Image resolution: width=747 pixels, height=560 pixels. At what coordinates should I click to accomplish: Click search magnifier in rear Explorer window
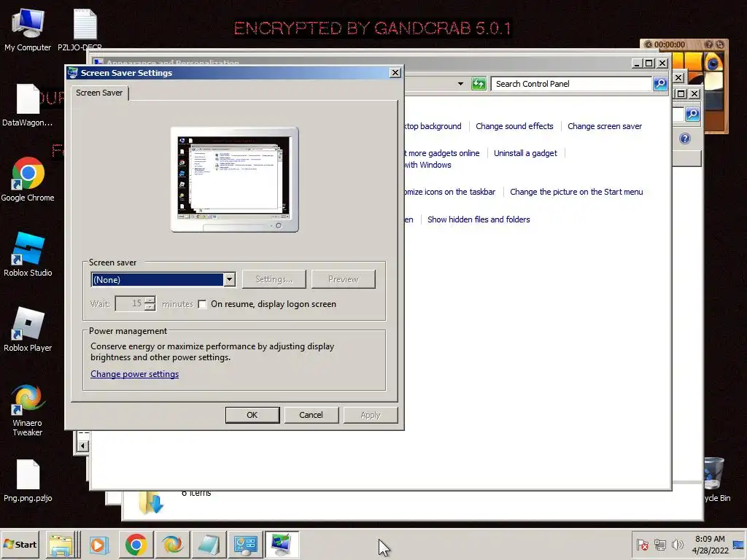tap(692, 114)
